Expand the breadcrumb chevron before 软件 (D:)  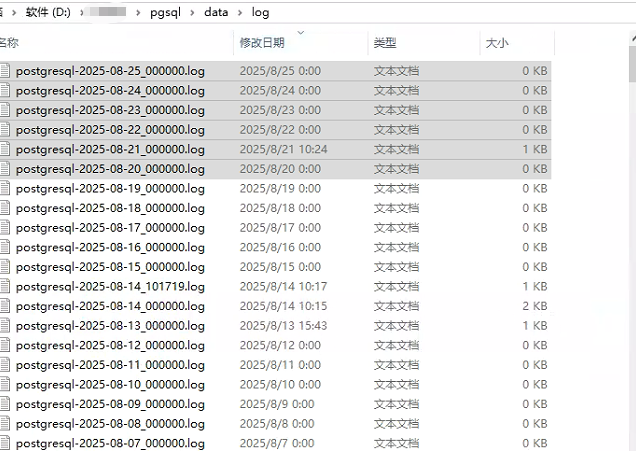(14, 13)
